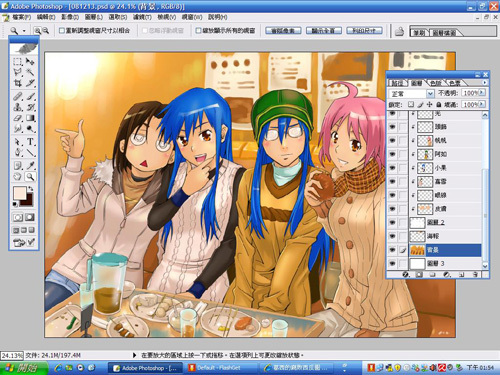Open zoom tool preset picker arrow
Screen dimensions: 500x375
click(24, 31)
